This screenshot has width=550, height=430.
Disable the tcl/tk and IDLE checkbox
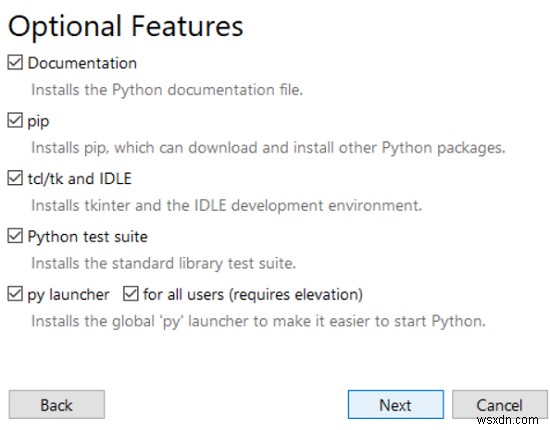click(15, 178)
